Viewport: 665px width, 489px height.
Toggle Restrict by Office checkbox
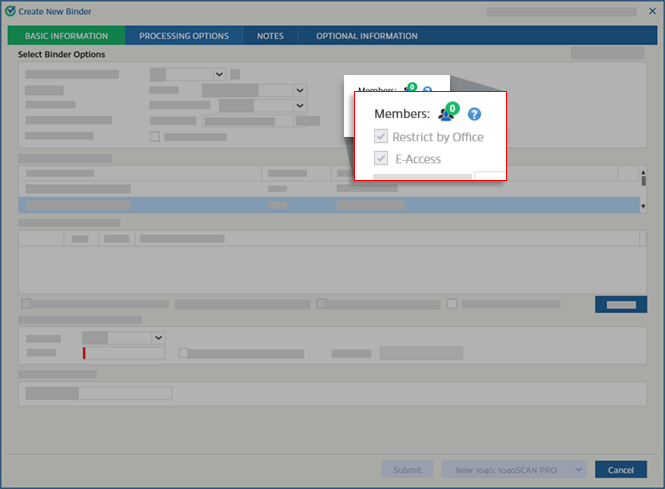point(381,137)
